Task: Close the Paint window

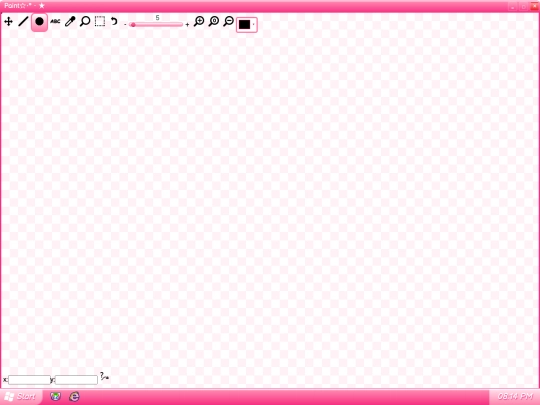Action: [535, 6]
